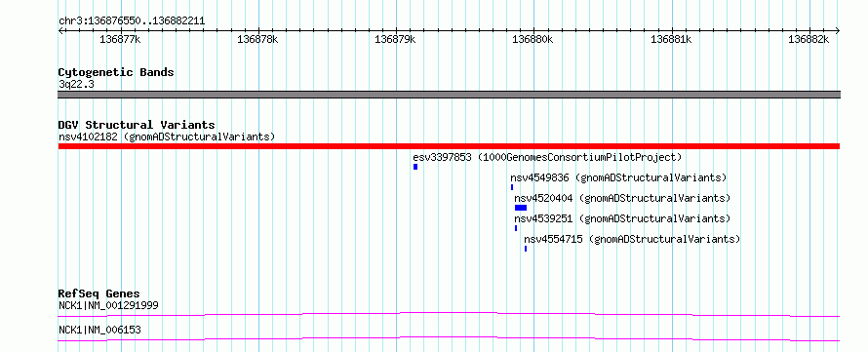Click the esv3397853 blue variant marker

tap(415, 167)
